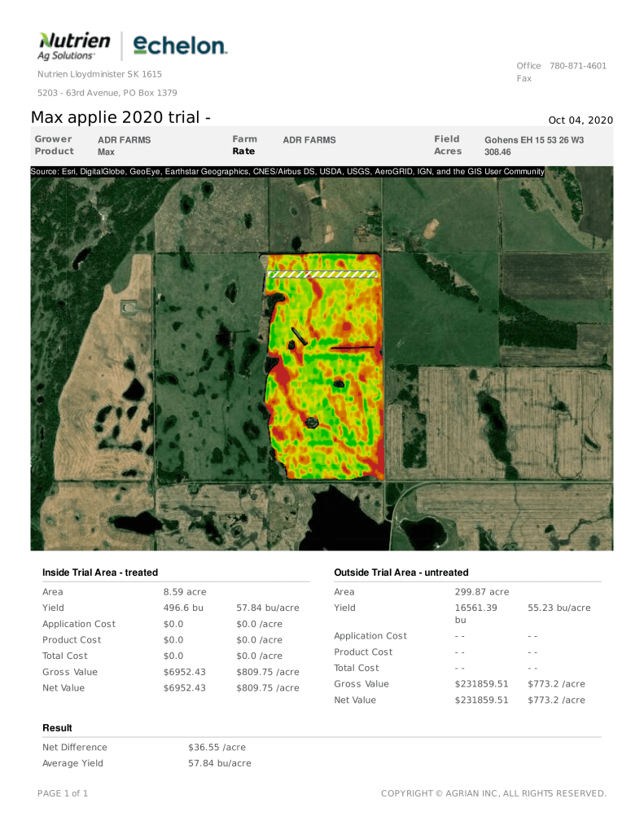644x834 pixels.
Task: Select the Acres value 308.46
Action: coord(497,152)
